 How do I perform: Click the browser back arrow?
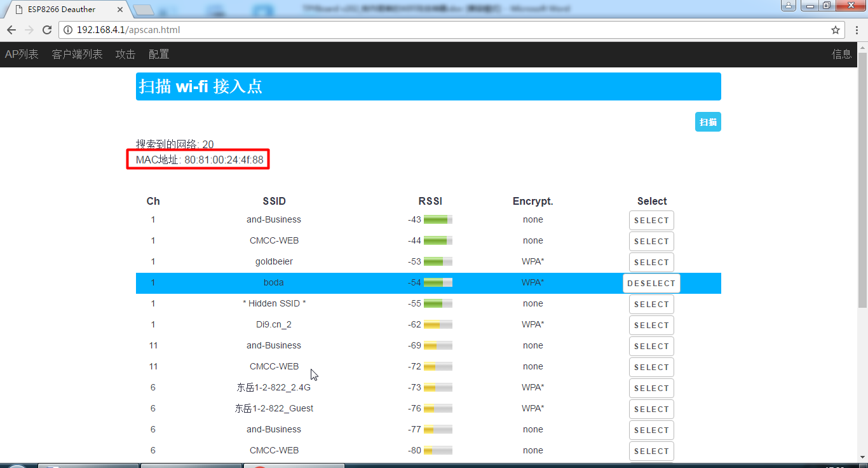[x=11, y=30]
